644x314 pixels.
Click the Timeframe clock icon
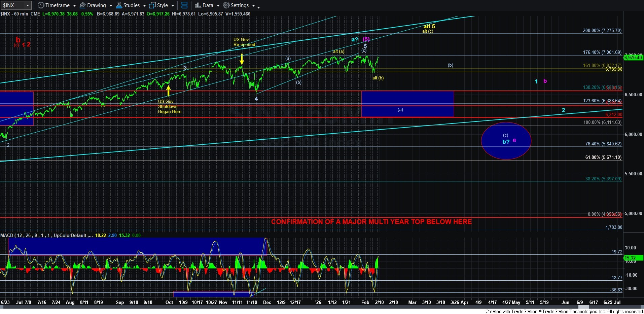[x=41, y=5]
